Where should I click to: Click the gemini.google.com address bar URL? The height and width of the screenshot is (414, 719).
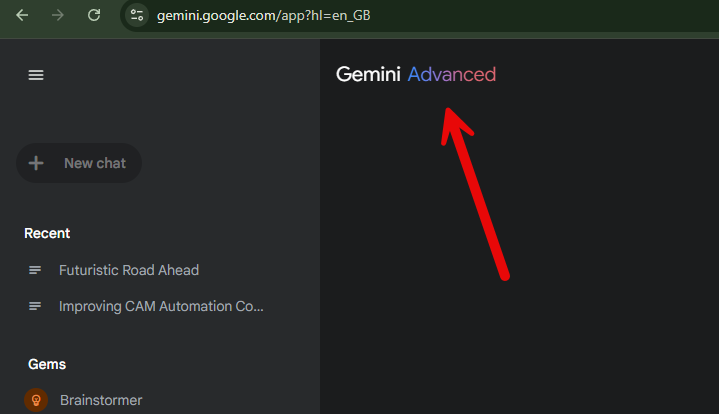click(x=263, y=16)
